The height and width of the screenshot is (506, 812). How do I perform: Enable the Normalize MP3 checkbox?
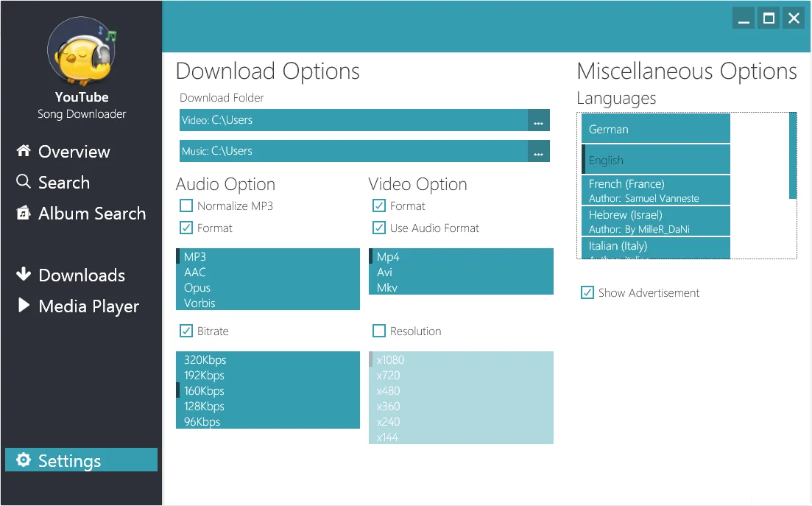pos(186,205)
